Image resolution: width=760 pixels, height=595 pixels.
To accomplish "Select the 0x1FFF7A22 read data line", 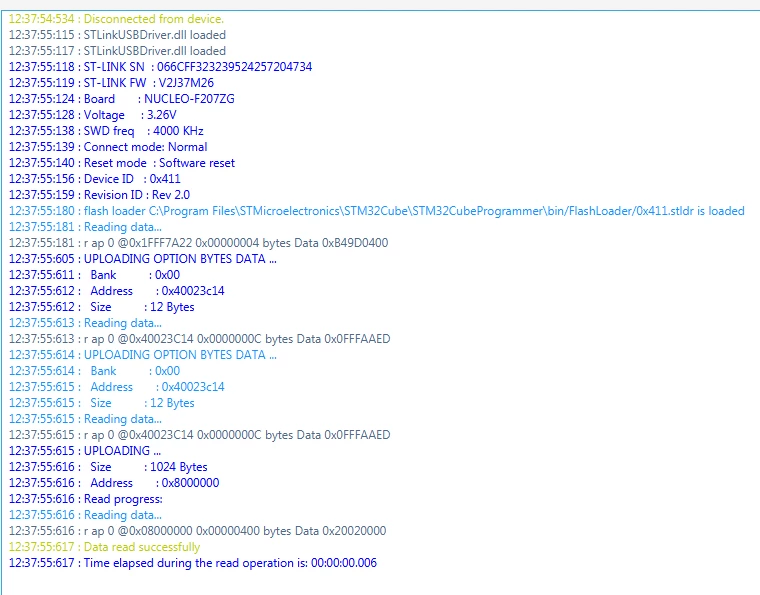I will (198, 243).
